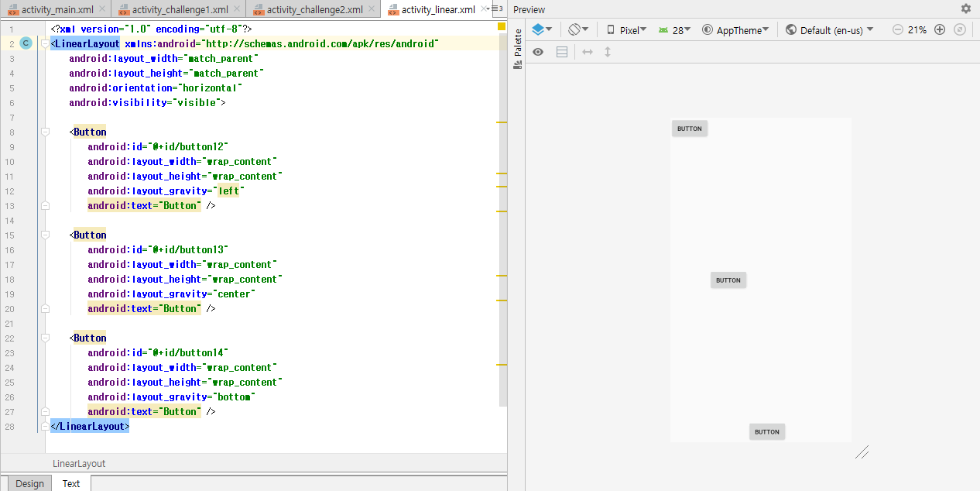
Task: Open the Palette side panel
Action: pyautogui.click(x=517, y=50)
